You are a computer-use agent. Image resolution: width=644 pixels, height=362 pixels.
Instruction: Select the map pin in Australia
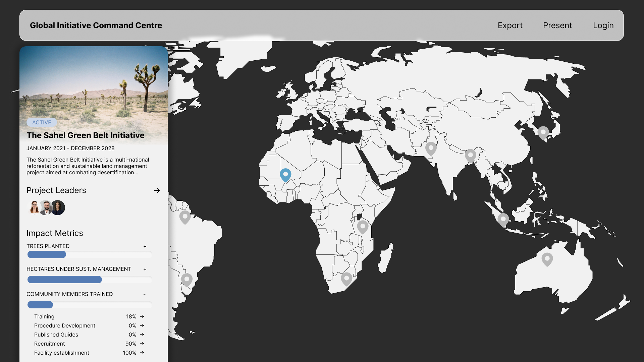coord(547,259)
